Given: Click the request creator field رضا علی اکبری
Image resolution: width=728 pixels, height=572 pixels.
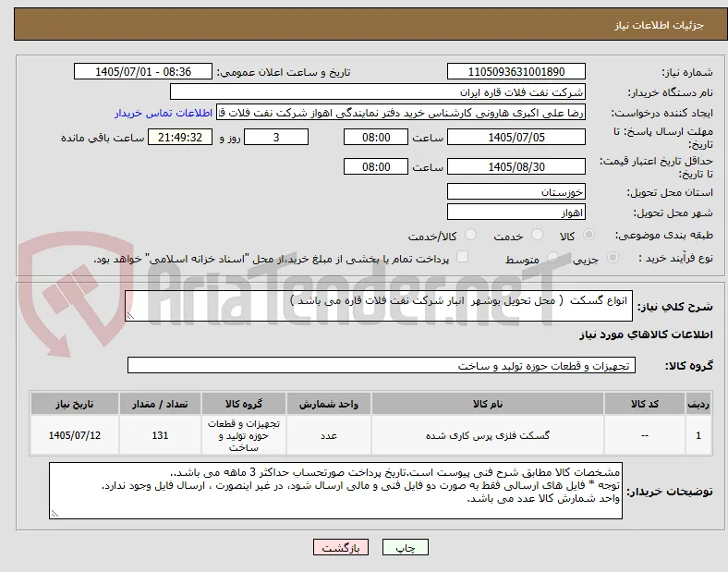Looking at the screenshot, I should (x=401, y=113).
